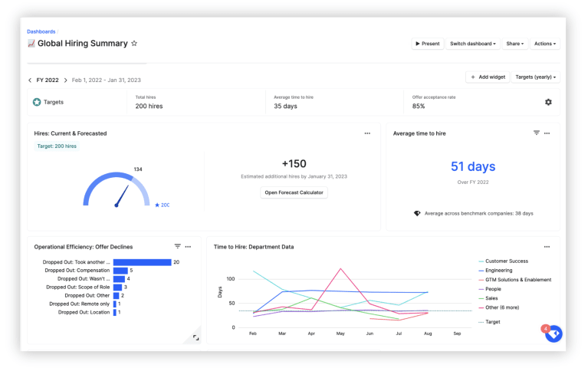The width and height of the screenshot is (588, 368).
Task: Click the Target: 200 hires tag
Action: coord(57,146)
